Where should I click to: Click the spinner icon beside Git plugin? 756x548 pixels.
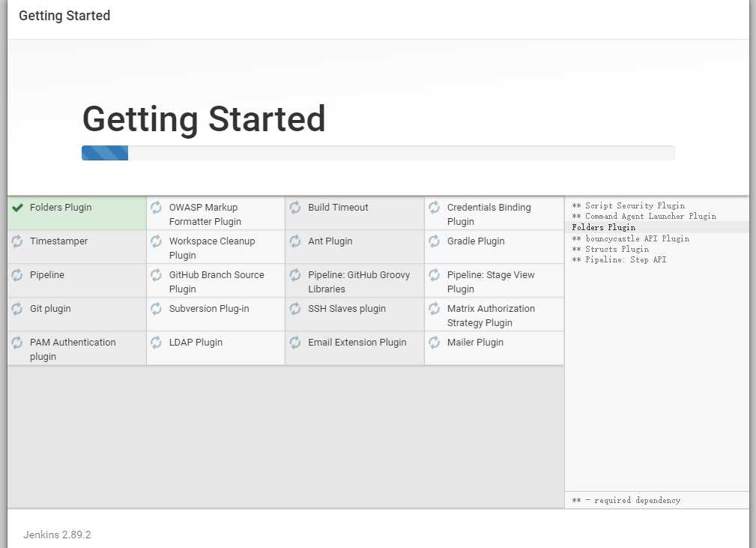coord(17,309)
